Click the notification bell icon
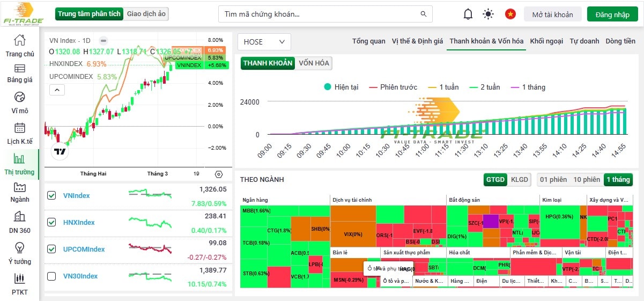Viewport: 644px width, 301px height. pos(468,14)
